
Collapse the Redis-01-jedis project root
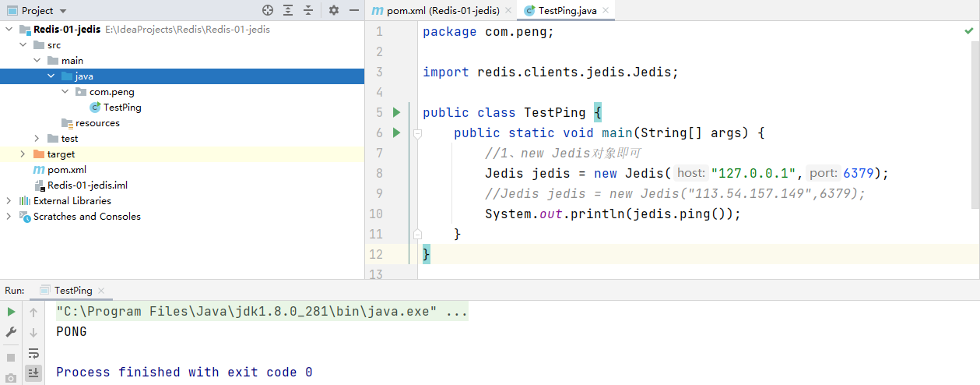click(x=9, y=29)
